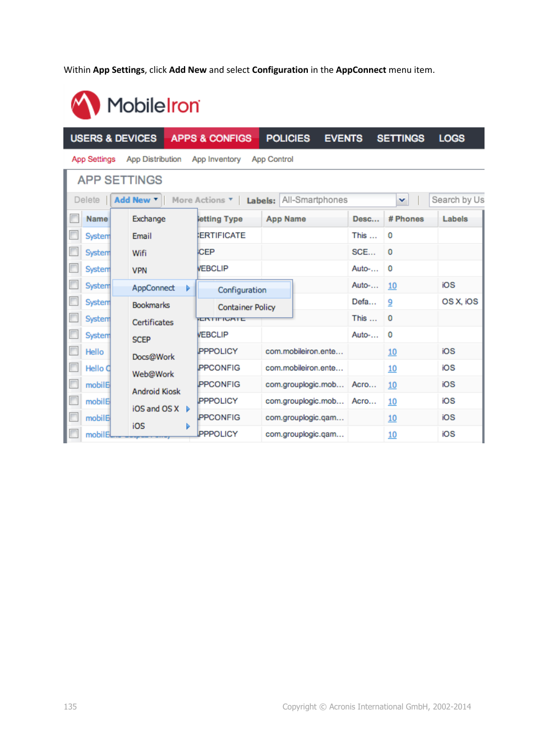Click com.grouplogic.qam app name in last row
Viewport: 535px width, 756px height.
click(305, 434)
